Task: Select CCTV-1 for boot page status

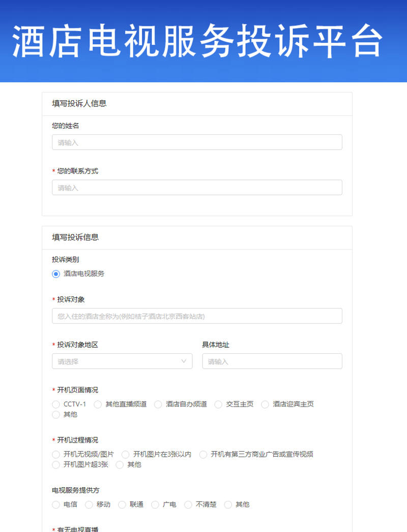Action: click(x=56, y=404)
